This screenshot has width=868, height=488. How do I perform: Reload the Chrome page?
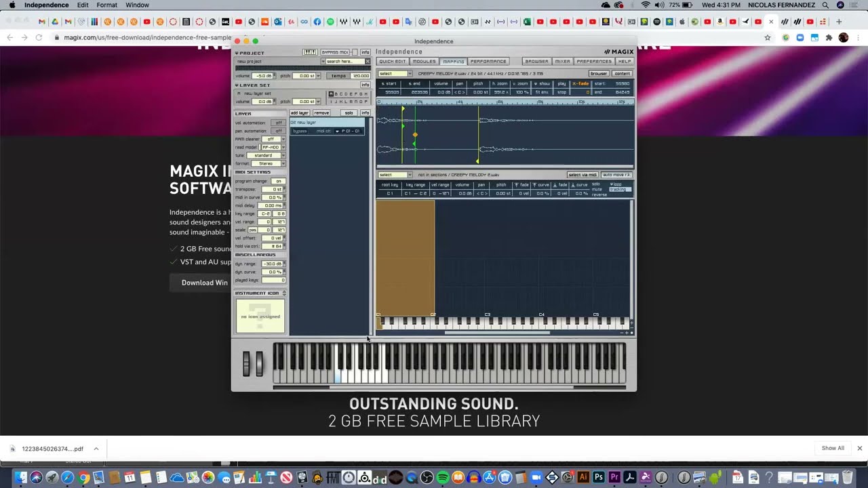click(x=39, y=37)
